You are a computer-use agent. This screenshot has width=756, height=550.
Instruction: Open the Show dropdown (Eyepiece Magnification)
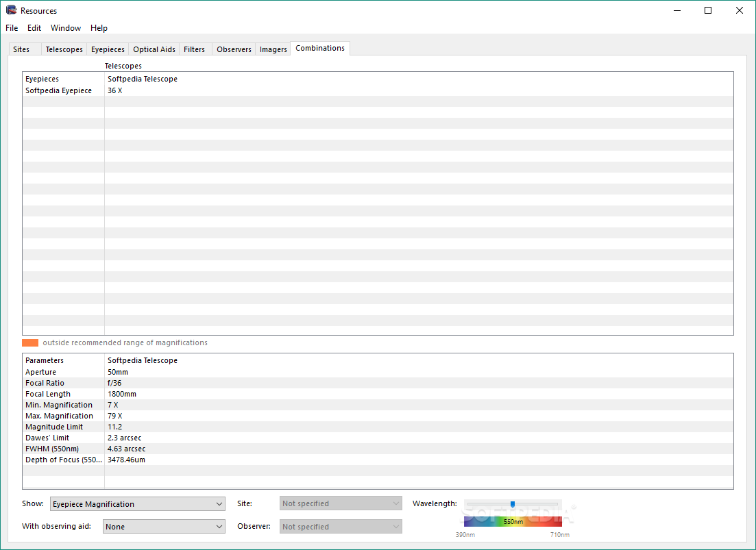click(137, 503)
